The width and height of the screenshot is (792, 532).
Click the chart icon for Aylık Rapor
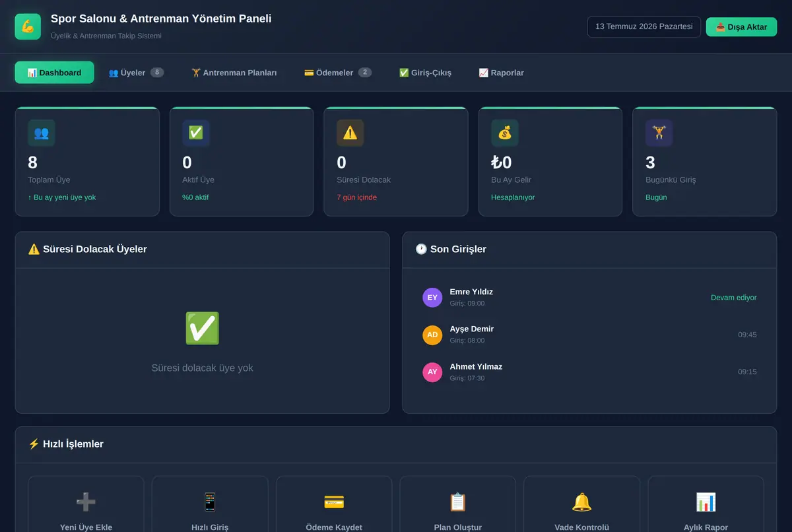point(706,502)
